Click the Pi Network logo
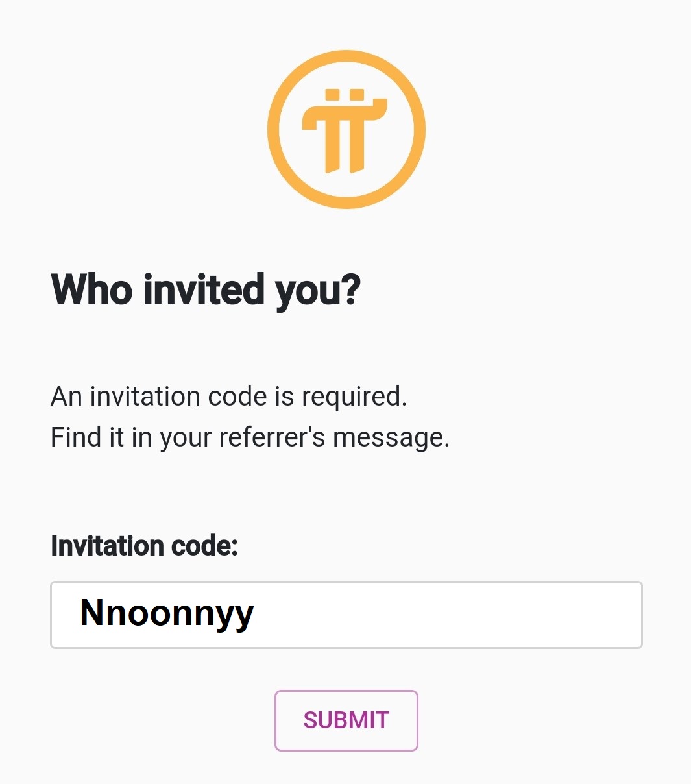Viewport: 691px width, 784px height. pyautogui.click(x=346, y=130)
